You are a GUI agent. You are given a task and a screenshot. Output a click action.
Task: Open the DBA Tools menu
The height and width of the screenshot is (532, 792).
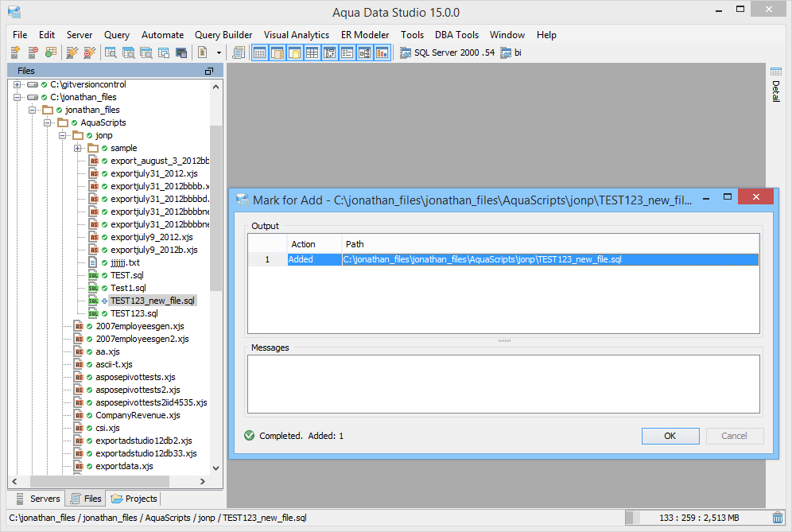pyautogui.click(x=456, y=35)
